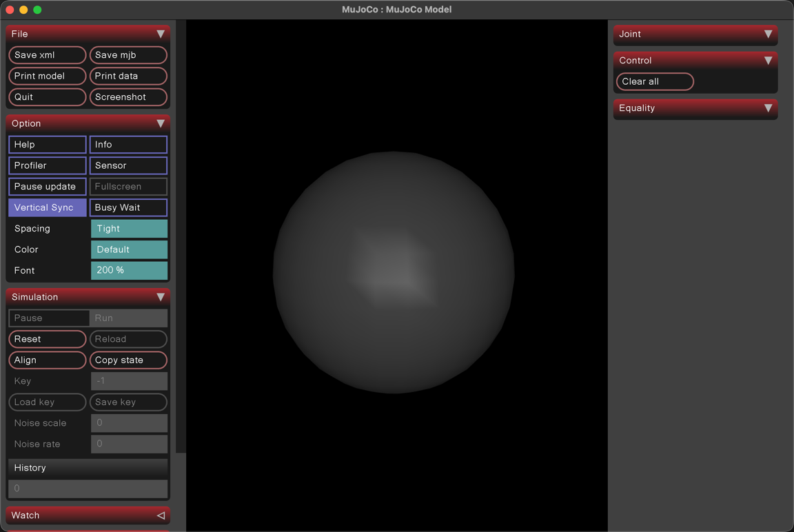Quit the MuJoCo application
Viewport: 794px width, 532px height.
(47, 97)
